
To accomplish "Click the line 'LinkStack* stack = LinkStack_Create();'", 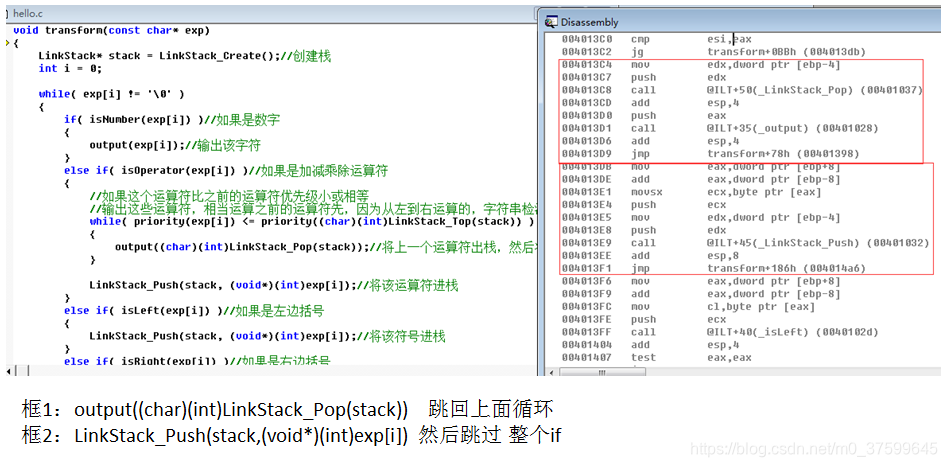I will click(x=184, y=56).
